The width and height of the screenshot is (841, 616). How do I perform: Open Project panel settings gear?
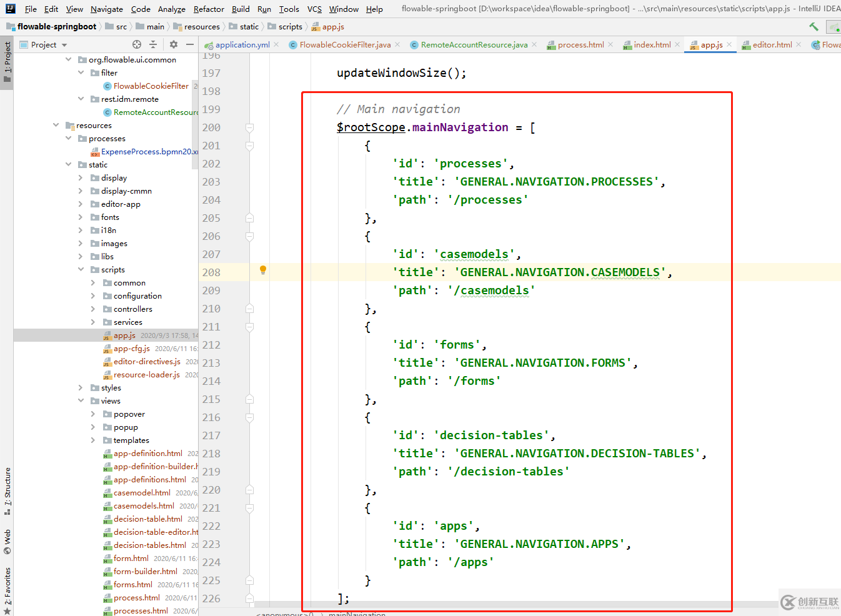(174, 44)
